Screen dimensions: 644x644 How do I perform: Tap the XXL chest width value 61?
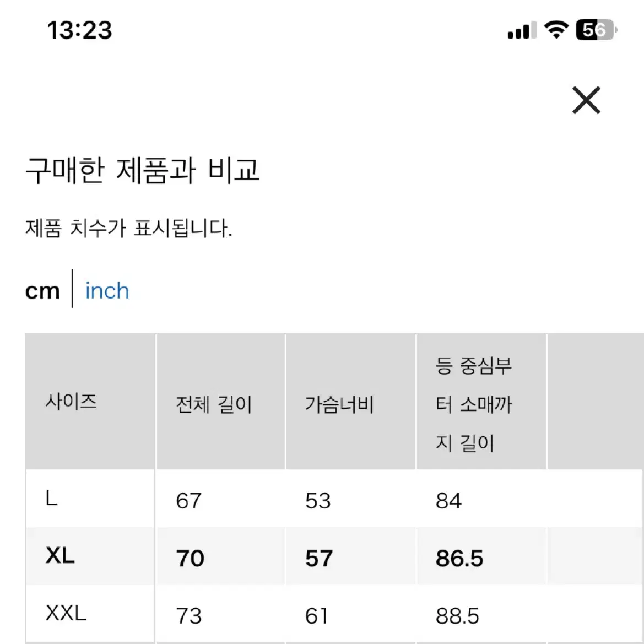coord(317,616)
